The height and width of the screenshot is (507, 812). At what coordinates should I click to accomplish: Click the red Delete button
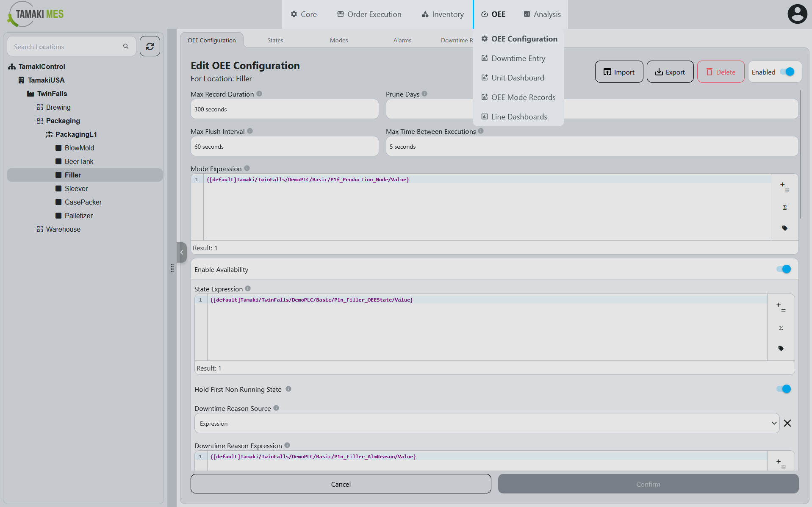click(x=721, y=72)
